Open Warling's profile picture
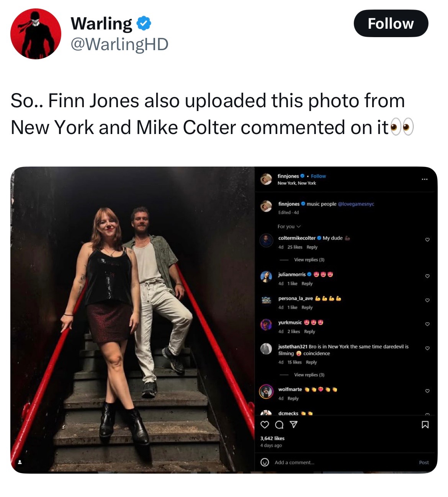Viewport: 448px width, 497px height. coord(36,34)
